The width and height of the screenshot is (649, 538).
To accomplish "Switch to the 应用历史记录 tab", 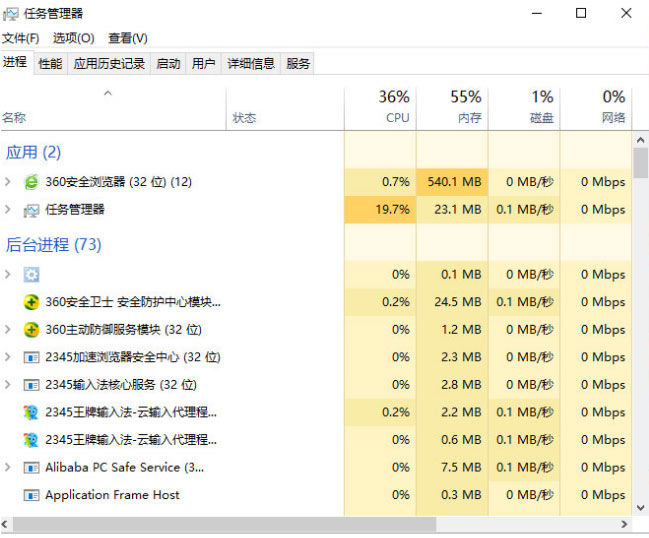I will tap(109, 64).
